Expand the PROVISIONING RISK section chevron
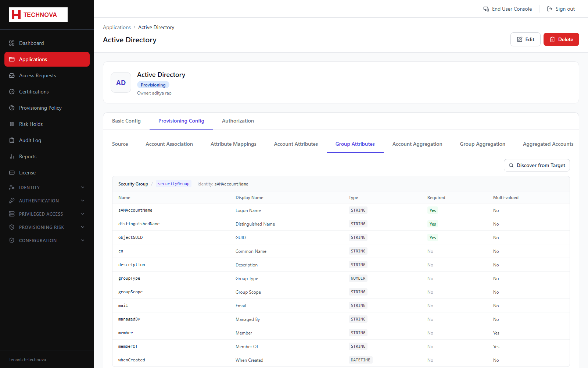The height and width of the screenshot is (368, 588). tap(83, 227)
